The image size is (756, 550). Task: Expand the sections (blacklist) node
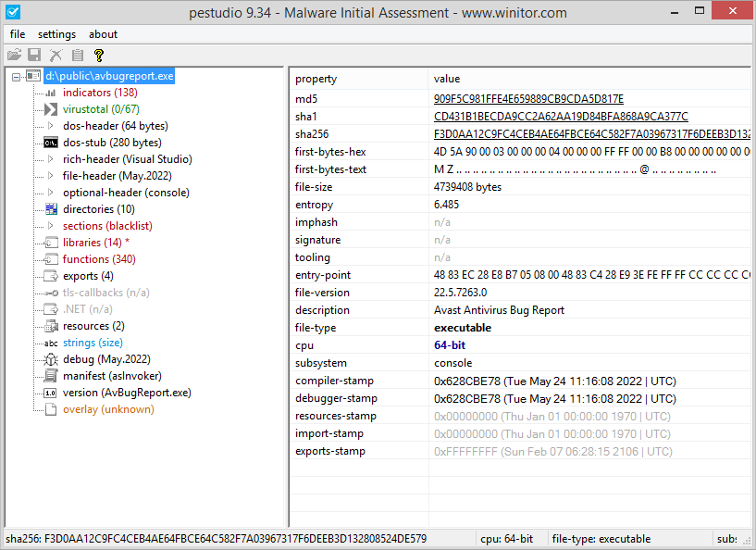point(51,225)
